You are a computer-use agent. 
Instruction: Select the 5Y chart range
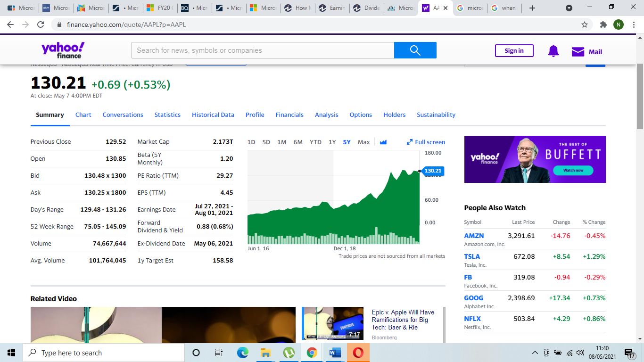point(347,142)
